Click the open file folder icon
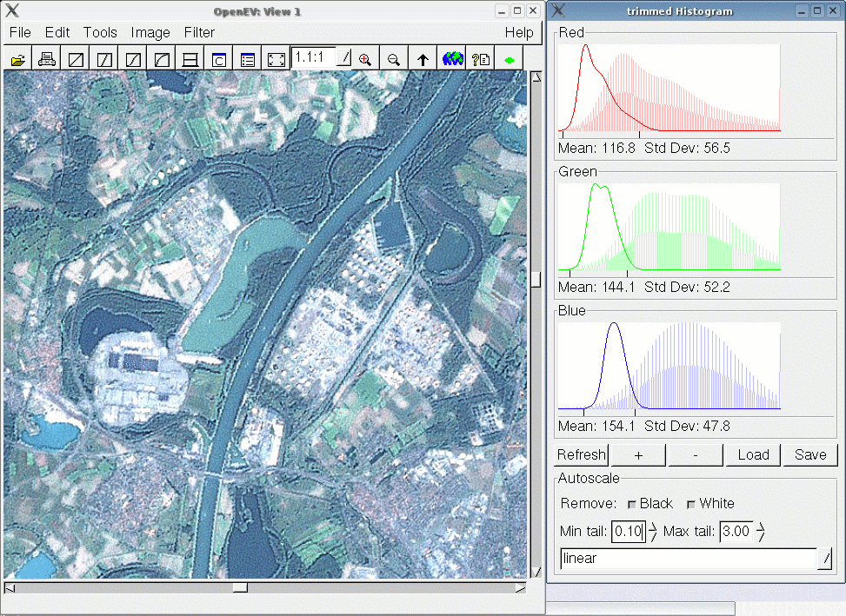Viewport: 846px width, 616px height. [17, 60]
